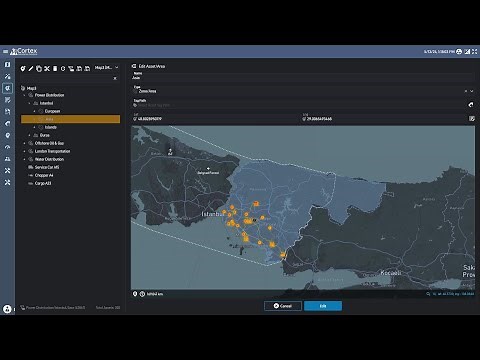Select the Service Car tree item
The width and height of the screenshot is (480, 360).
coord(47,167)
